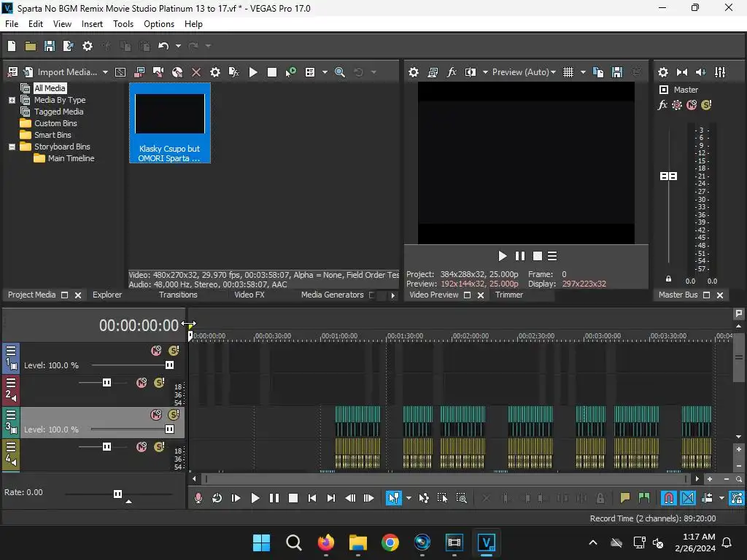Viewport: 747px width, 560px height.
Task: Open the Views dropdown in Project Media
Action: 325,72
